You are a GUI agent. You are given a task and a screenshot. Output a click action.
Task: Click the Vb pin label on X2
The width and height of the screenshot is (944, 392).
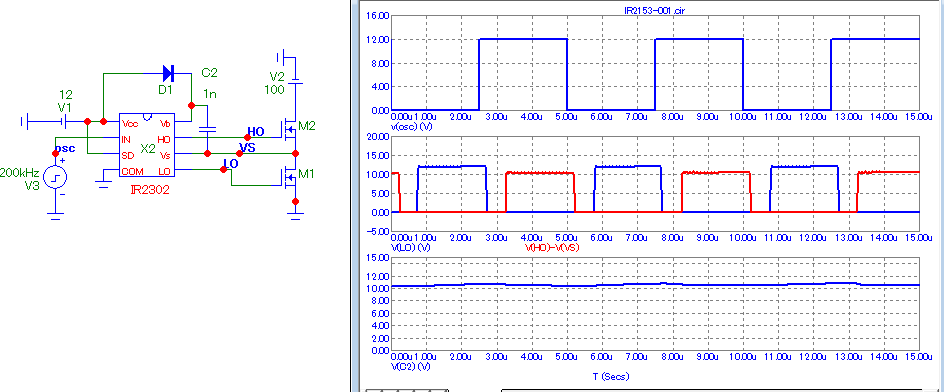pyautogui.click(x=165, y=123)
